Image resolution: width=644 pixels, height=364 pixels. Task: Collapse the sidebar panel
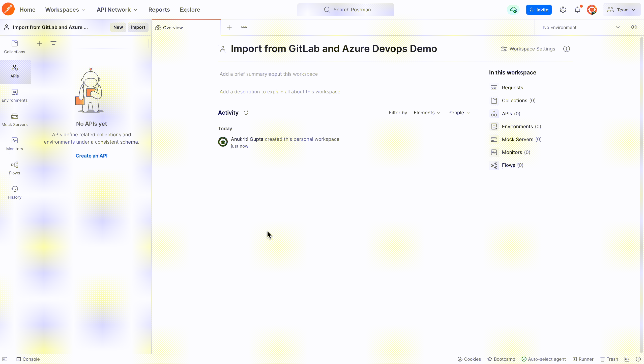tap(5, 359)
